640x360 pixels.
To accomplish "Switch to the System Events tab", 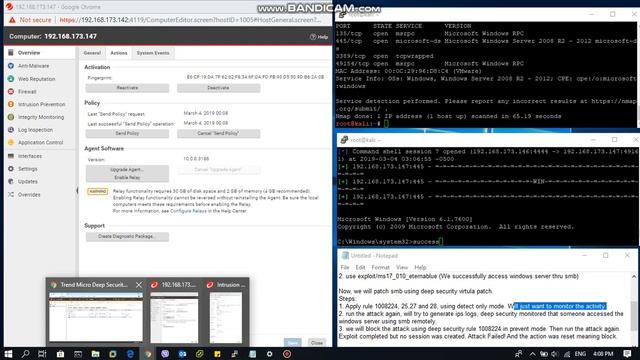I will (153, 53).
